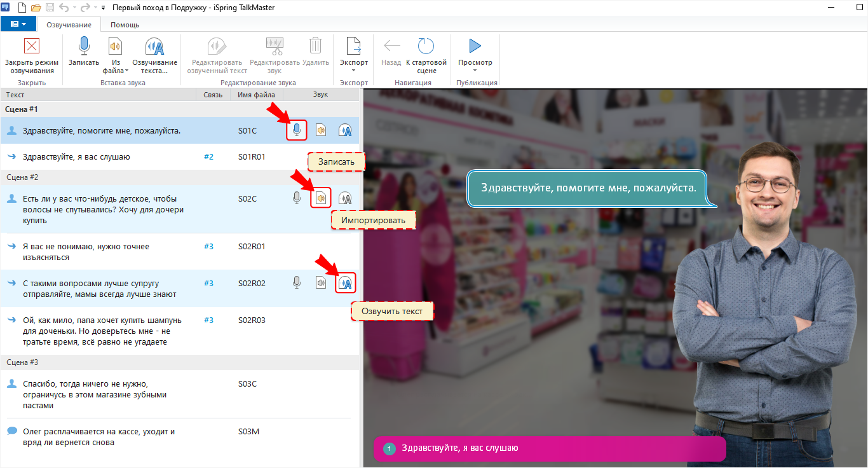The image size is (868, 468).
Task: Generate text-to-speech for the S01C row
Action: [345, 130]
